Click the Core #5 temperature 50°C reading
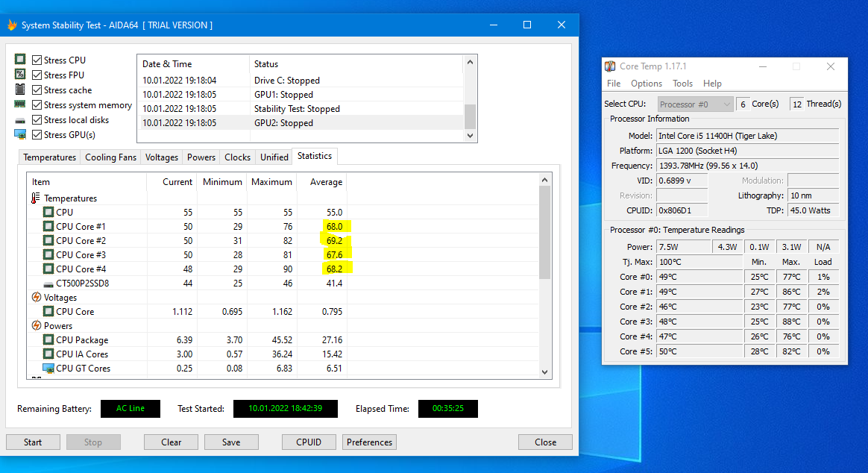The image size is (868, 473). click(699, 351)
